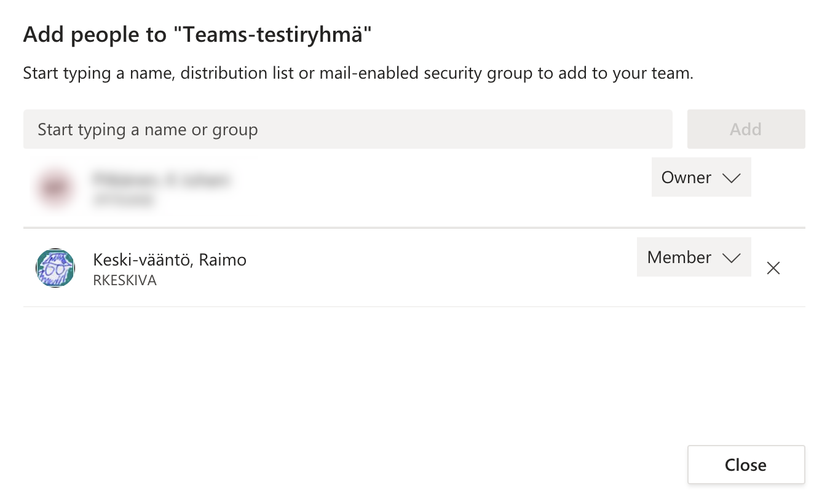Image resolution: width=830 pixels, height=504 pixels.
Task: Close the Add people dialog
Action: 746,465
